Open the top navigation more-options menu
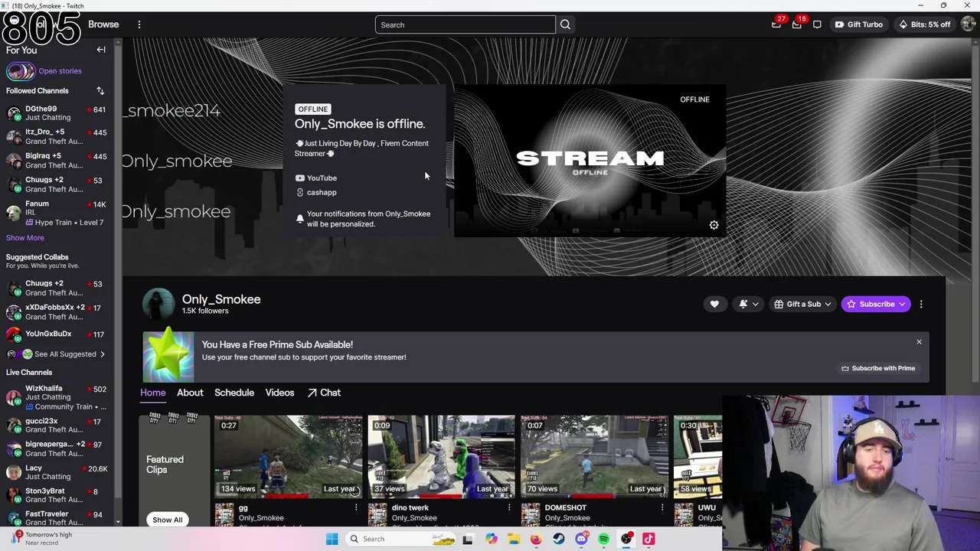980x551 pixels. coord(139,24)
